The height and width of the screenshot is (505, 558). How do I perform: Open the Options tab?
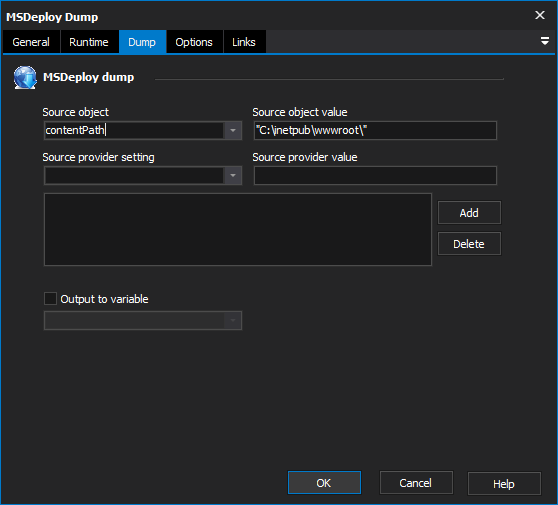pyautogui.click(x=194, y=42)
